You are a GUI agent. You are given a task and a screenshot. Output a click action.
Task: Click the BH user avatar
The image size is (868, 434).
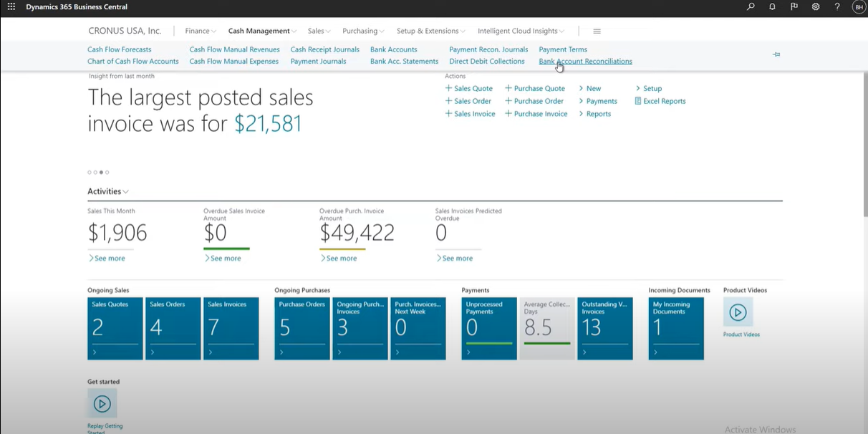pos(859,6)
